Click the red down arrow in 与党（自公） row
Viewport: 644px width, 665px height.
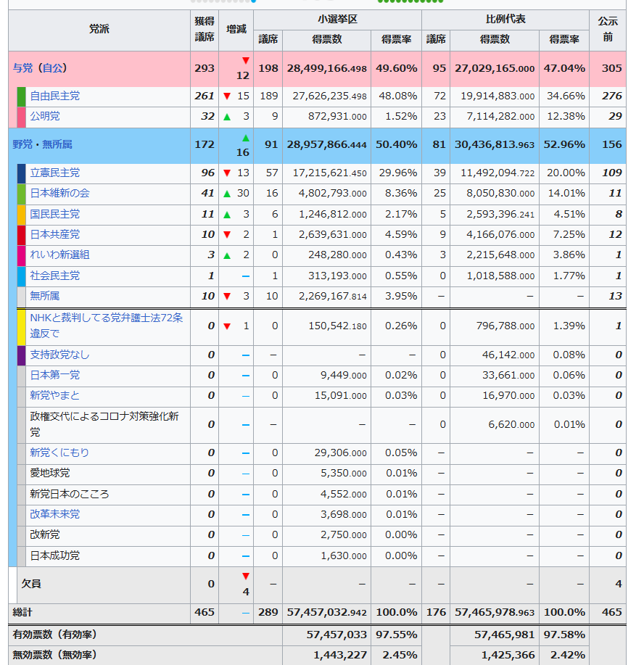[x=246, y=61]
